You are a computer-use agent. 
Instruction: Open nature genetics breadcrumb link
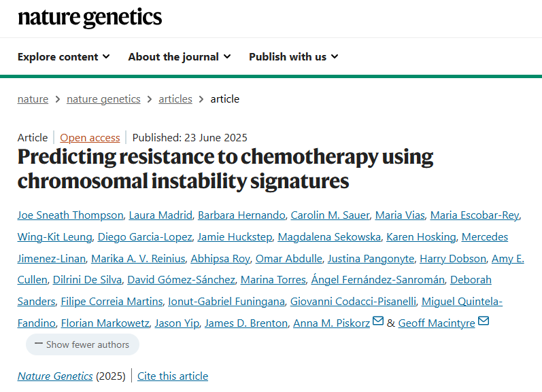103,99
